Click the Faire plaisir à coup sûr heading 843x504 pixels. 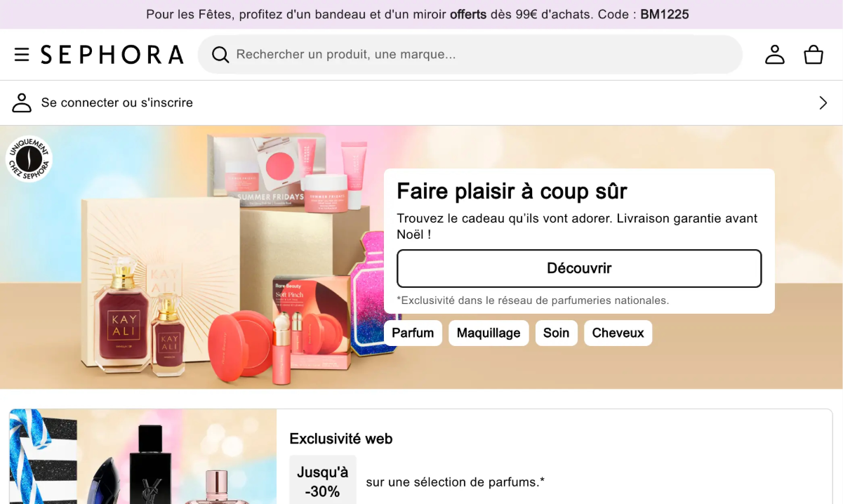tap(512, 191)
